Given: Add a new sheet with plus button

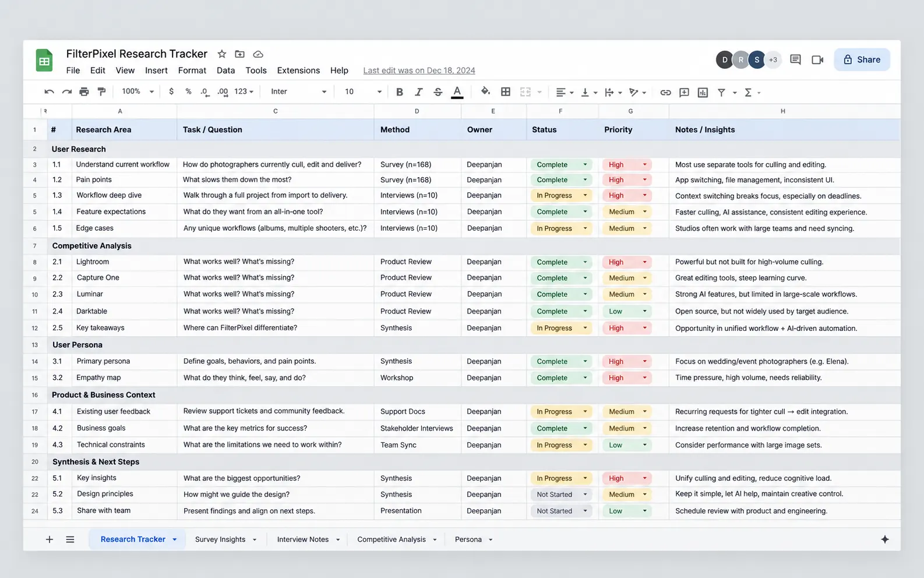Looking at the screenshot, I should [50, 540].
